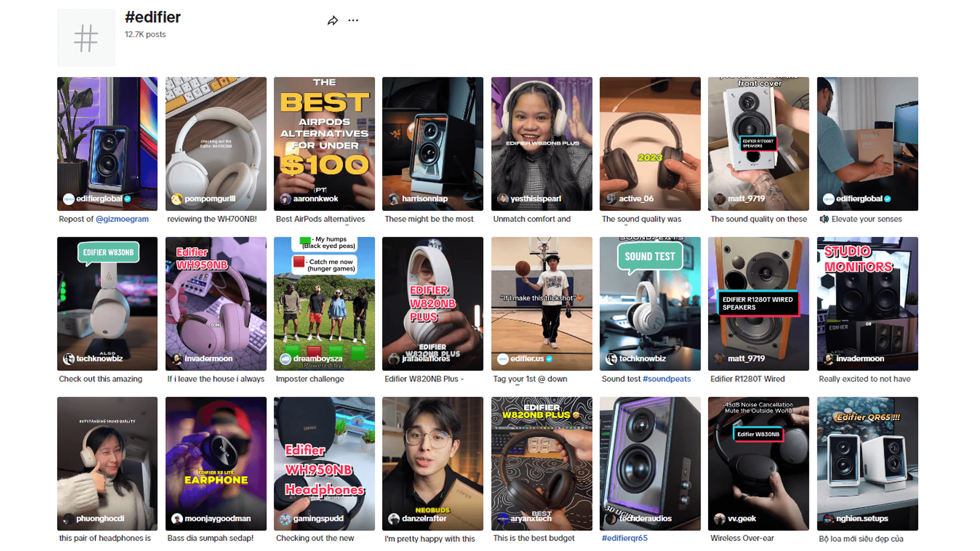The height and width of the screenshot is (551, 980).
Task: Click the #edifier page title
Action: click(x=153, y=17)
